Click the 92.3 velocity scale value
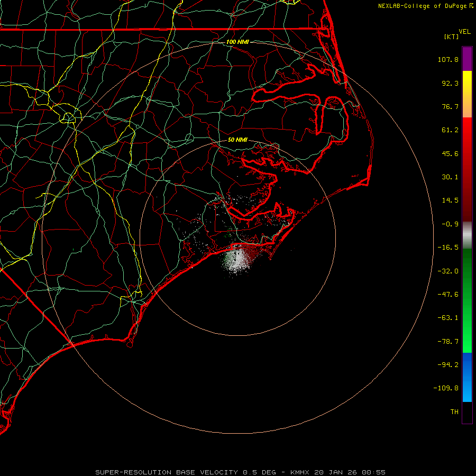476x476 pixels. (x=450, y=83)
